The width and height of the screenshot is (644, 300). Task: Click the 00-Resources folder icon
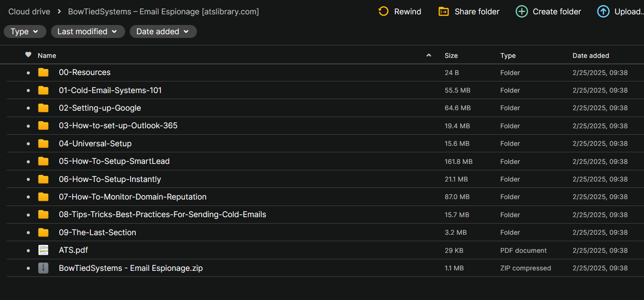point(43,72)
